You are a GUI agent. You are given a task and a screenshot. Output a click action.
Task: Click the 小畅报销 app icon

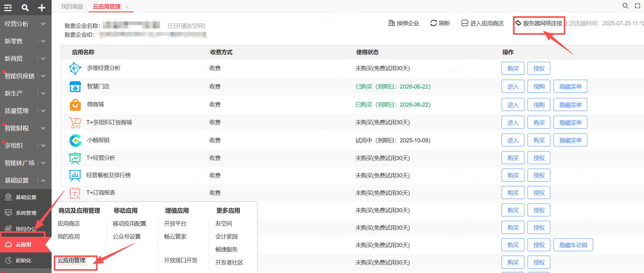tap(75, 140)
